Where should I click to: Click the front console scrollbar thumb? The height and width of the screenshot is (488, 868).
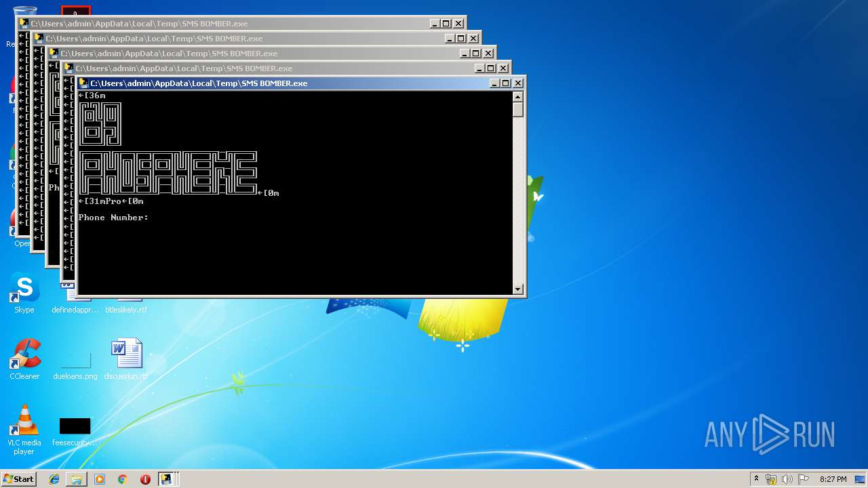tap(518, 110)
